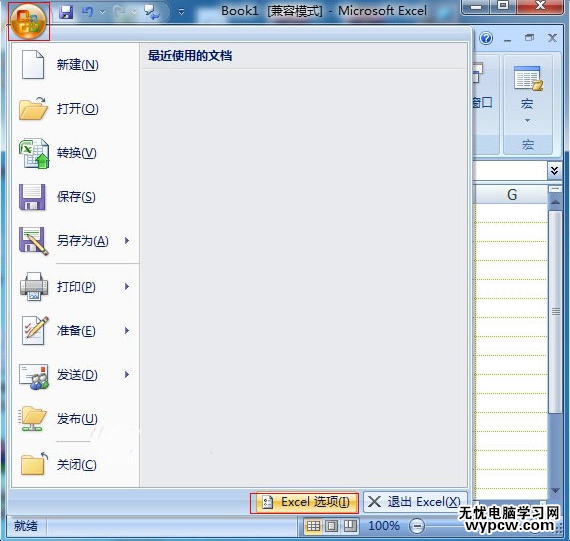Click vertical scrollbar down arrow
The image size is (570, 541).
[x=555, y=491]
